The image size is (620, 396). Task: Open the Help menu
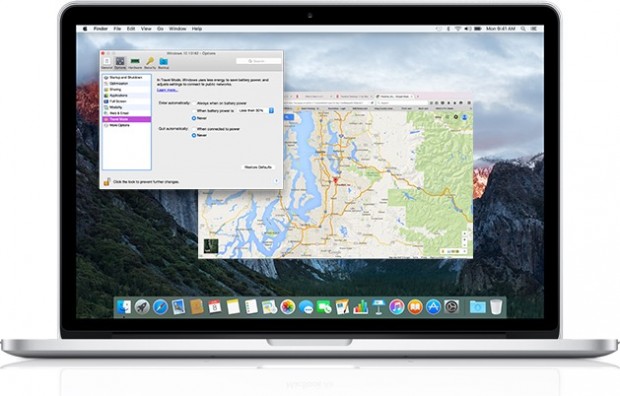click(197, 29)
